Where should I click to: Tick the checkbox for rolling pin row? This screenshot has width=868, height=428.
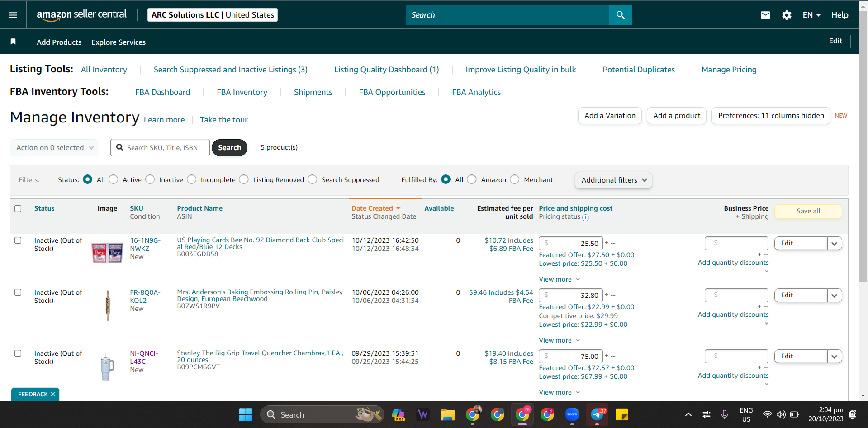click(18, 292)
